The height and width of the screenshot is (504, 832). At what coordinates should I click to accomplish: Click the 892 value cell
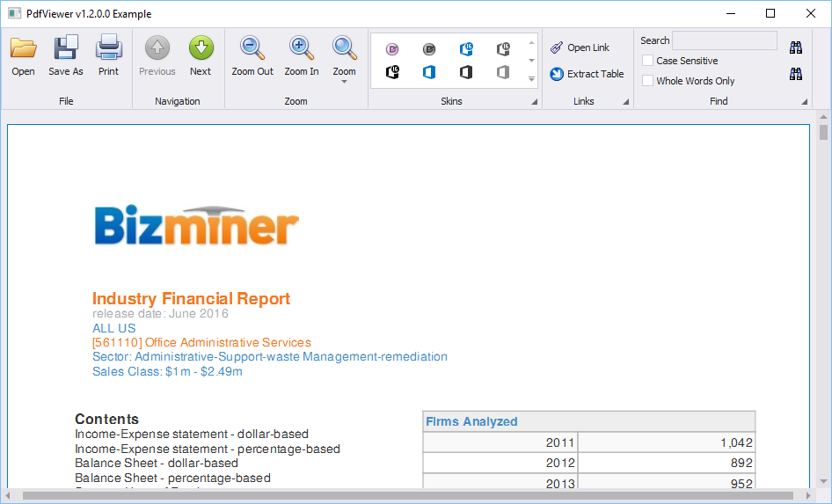pyautogui.click(x=667, y=463)
